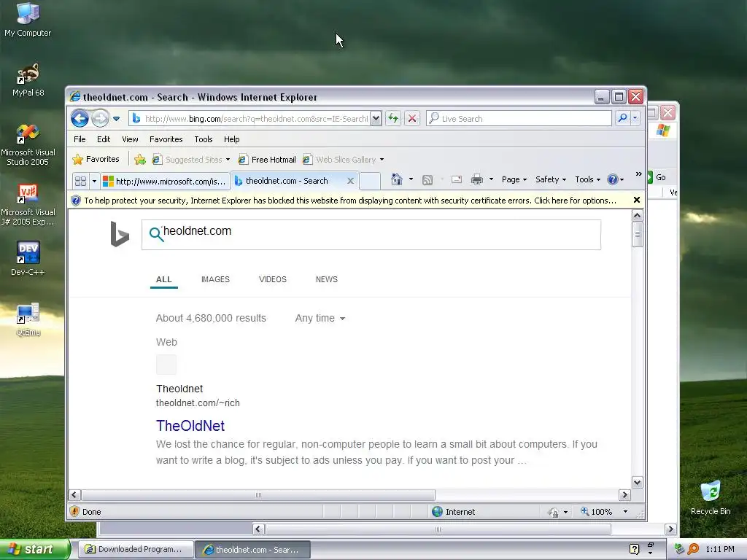Image resolution: width=747 pixels, height=560 pixels.
Task: Click in the Bing search query box
Action: pyautogui.click(x=371, y=234)
